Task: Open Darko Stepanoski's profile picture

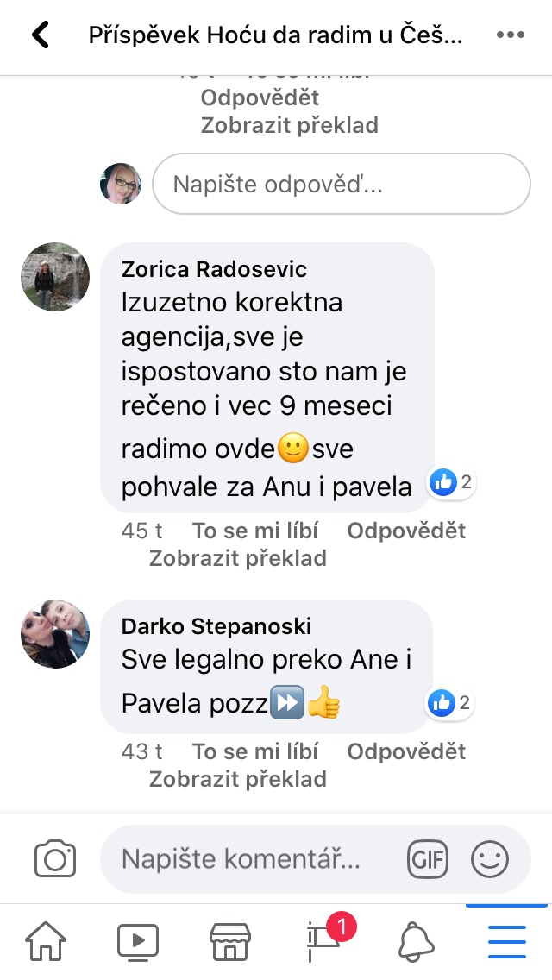Action: 55,634
